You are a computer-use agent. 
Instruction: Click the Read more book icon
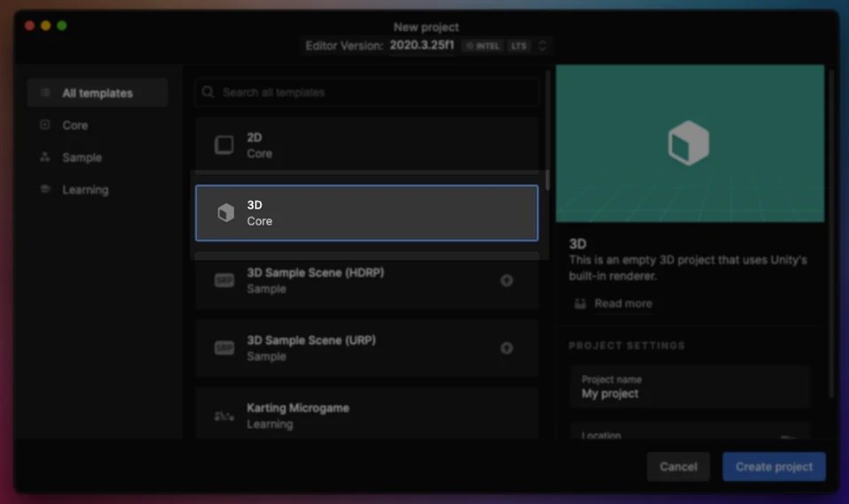[580, 303]
